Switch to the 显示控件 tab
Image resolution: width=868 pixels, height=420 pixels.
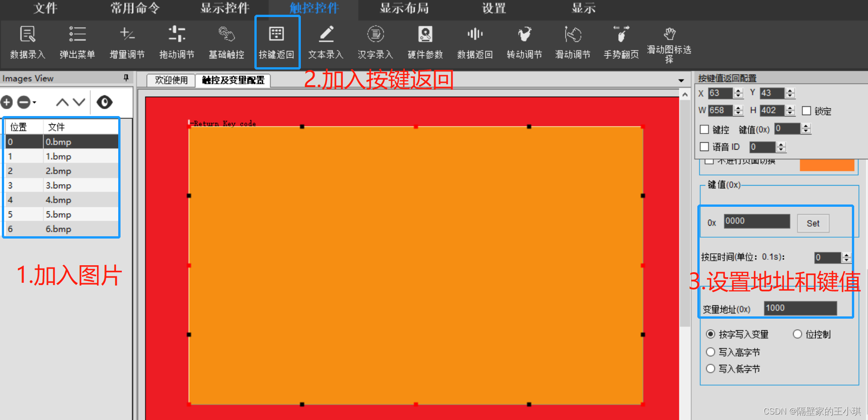click(x=224, y=8)
